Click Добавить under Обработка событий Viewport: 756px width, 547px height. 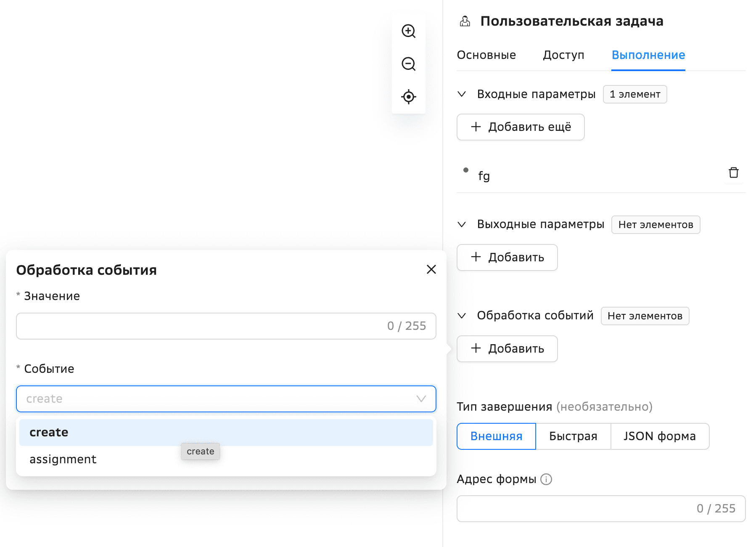(x=507, y=348)
